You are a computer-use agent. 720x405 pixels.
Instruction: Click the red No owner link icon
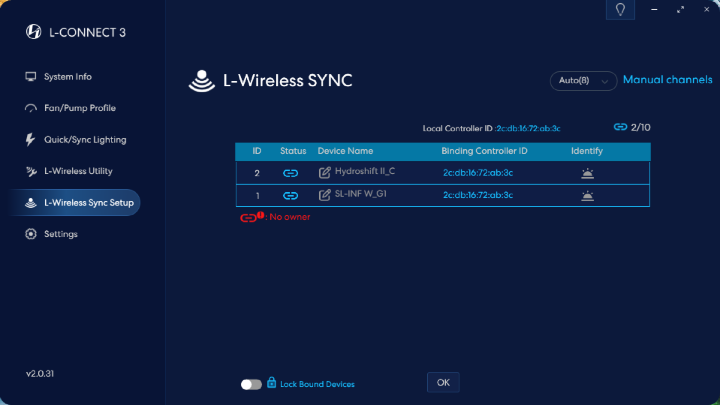[249, 216]
